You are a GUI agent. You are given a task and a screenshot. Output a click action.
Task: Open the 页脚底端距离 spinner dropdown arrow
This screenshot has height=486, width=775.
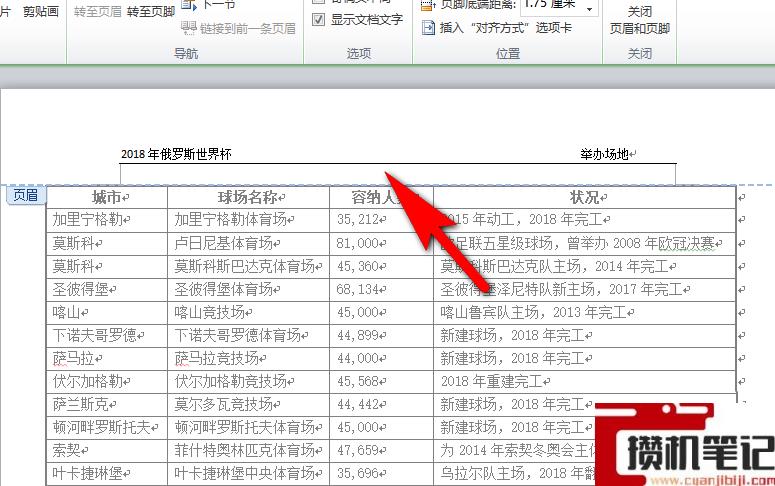589,7
